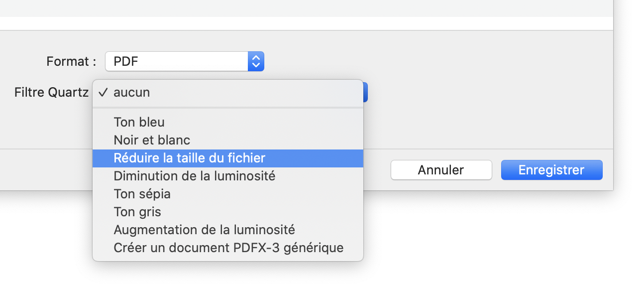Choose Augmentation de la luminosité
The width and height of the screenshot is (644, 290).
(204, 230)
